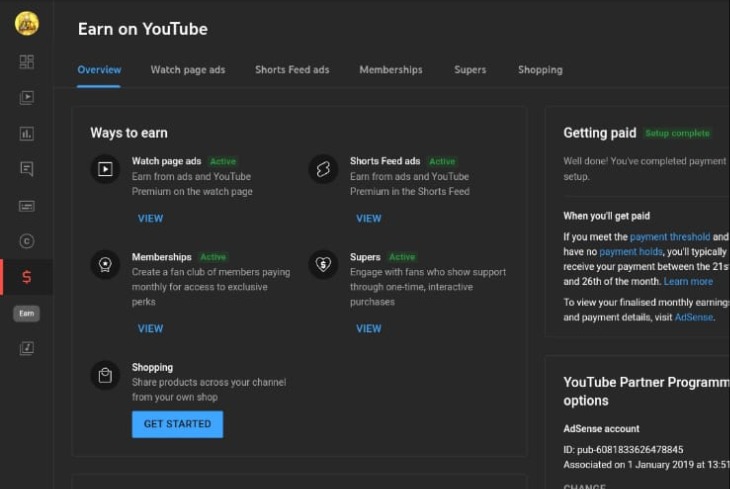Click the Active badge beside Watch page ads

tap(223, 161)
